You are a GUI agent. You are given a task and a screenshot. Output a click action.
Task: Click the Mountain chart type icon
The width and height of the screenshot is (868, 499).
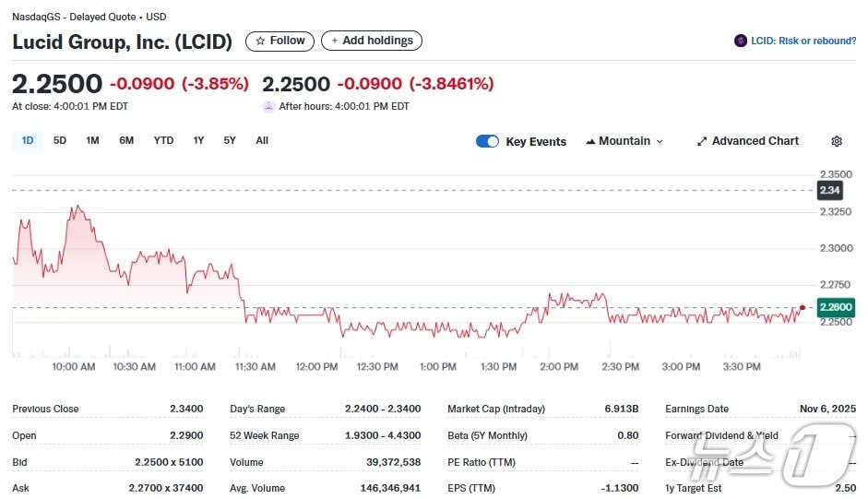tap(590, 141)
